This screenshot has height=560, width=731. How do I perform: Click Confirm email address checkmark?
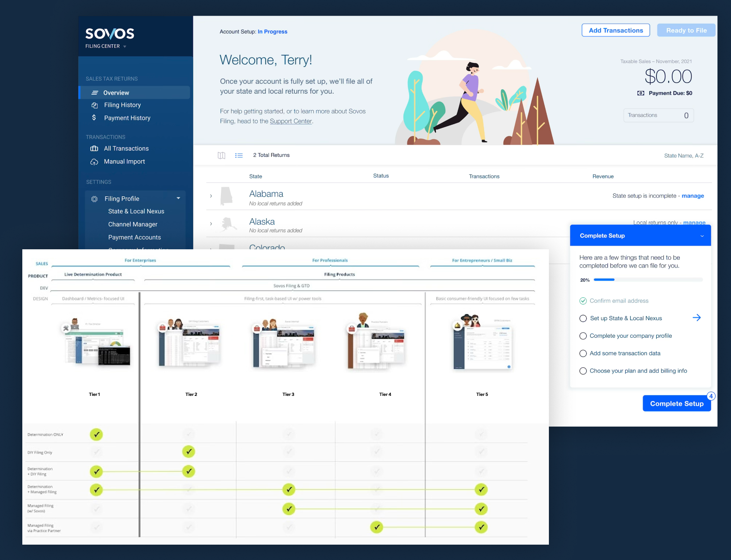click(x=583, y=301)
